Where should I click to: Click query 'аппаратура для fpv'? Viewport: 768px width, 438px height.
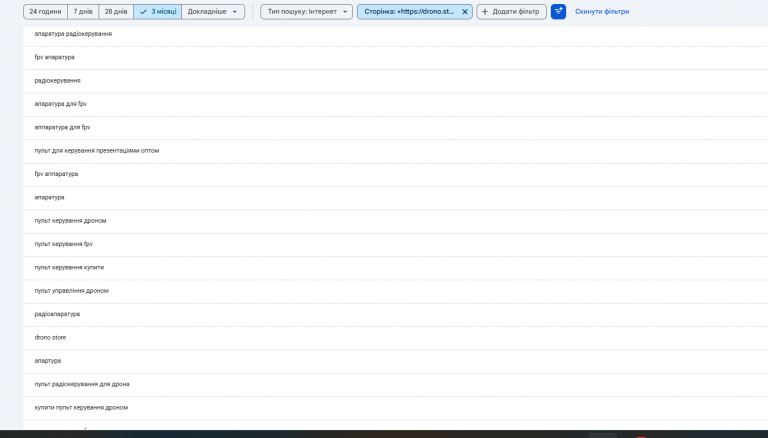62,127
